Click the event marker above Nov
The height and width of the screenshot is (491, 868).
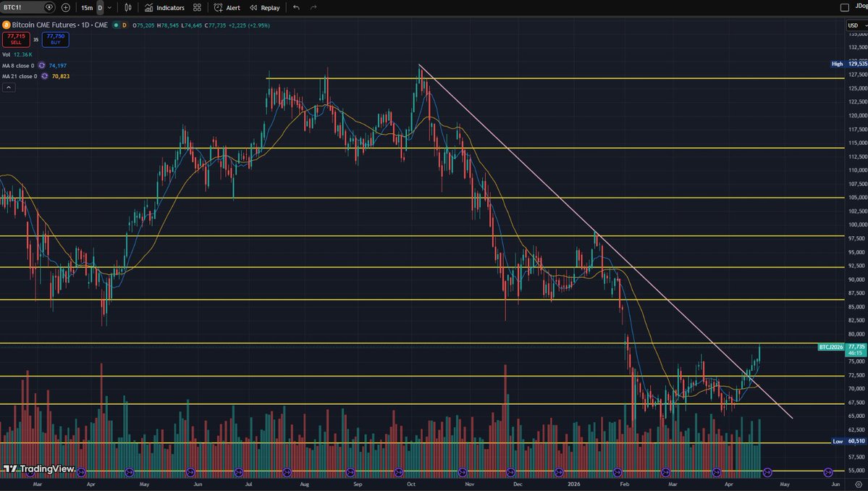tap(462, 472)
